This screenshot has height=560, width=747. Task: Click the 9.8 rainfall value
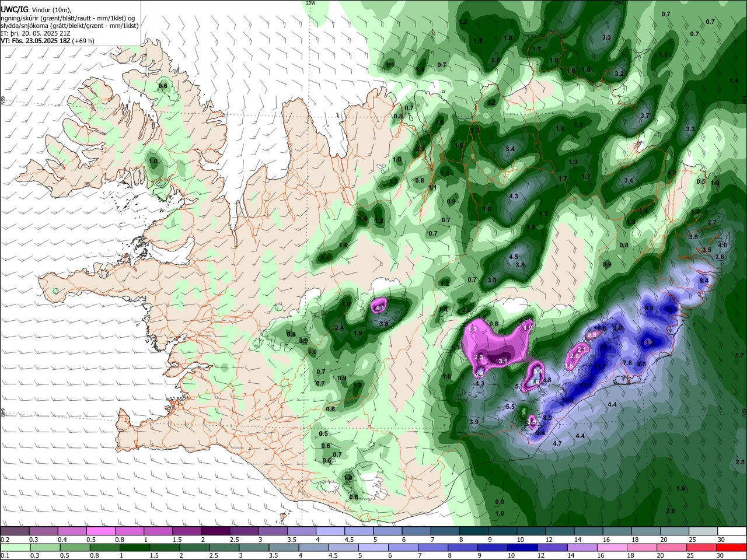click(x=649, y=308)
